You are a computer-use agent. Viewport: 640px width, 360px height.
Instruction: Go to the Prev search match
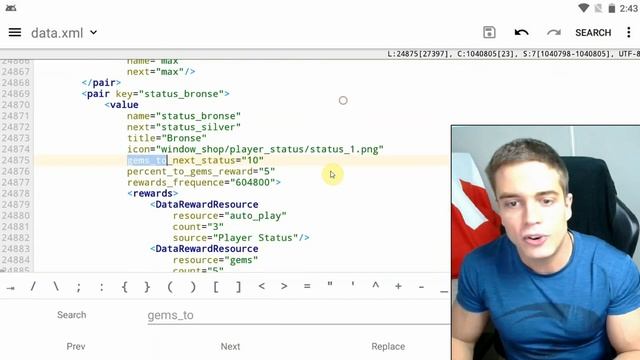76,346
